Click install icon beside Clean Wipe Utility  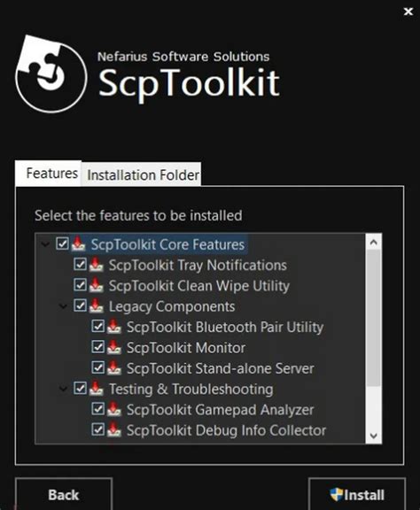coord(96,285)
